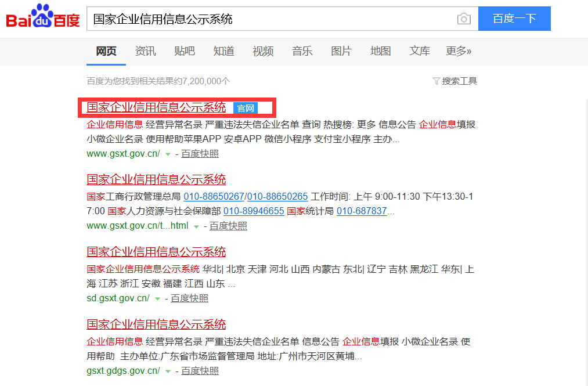Click the 官网 official site badge
The image size is (588, 386).
pyautogui.click(x=246, y=109)
